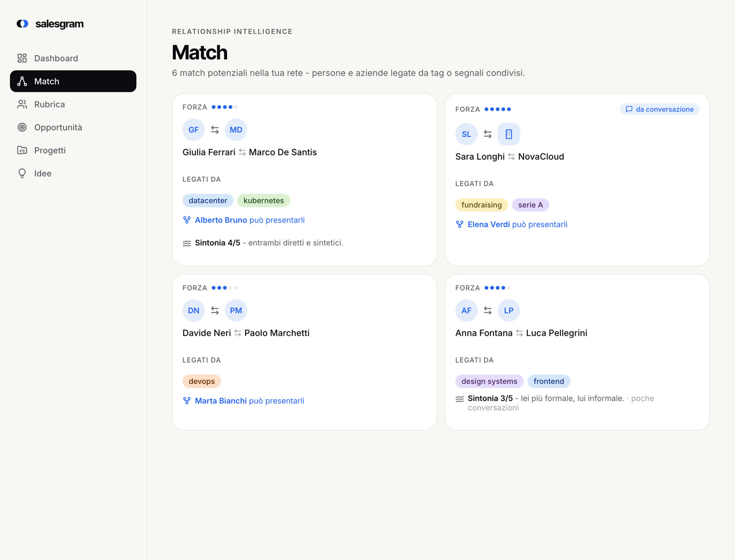Click swap arrows between GF and MD avatars
This screenshot has height=560, width=735.
click(x=215, y=130)
